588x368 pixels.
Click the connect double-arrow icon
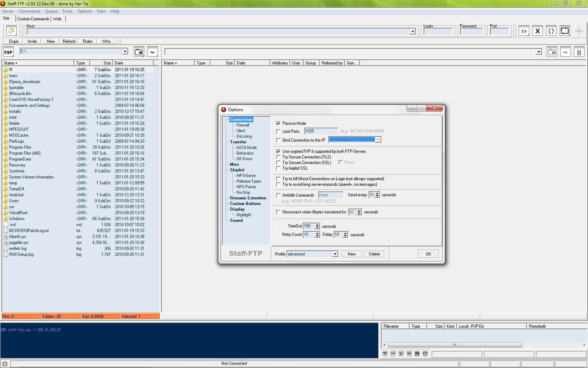point(524,31)
